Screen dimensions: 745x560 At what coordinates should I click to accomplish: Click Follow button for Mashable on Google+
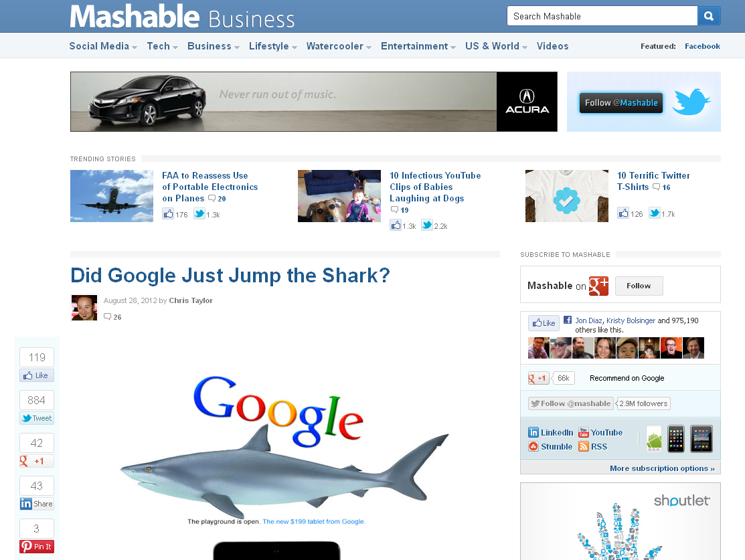[x=639, y=286]
